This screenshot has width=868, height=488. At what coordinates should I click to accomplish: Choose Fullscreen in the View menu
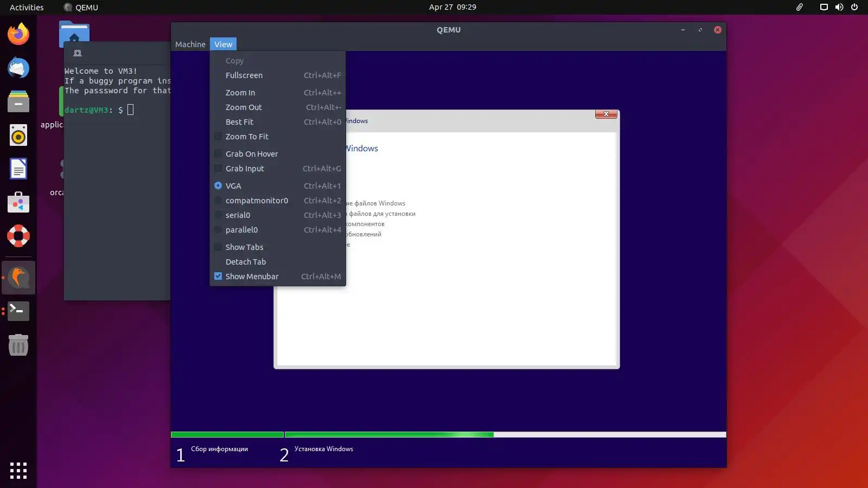click(278, 75)
